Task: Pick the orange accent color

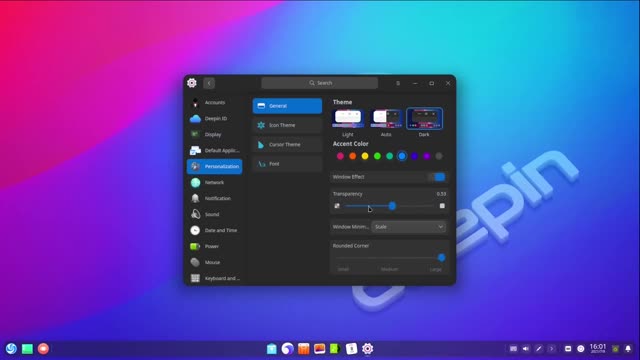Action: click(x=353, y=156)
